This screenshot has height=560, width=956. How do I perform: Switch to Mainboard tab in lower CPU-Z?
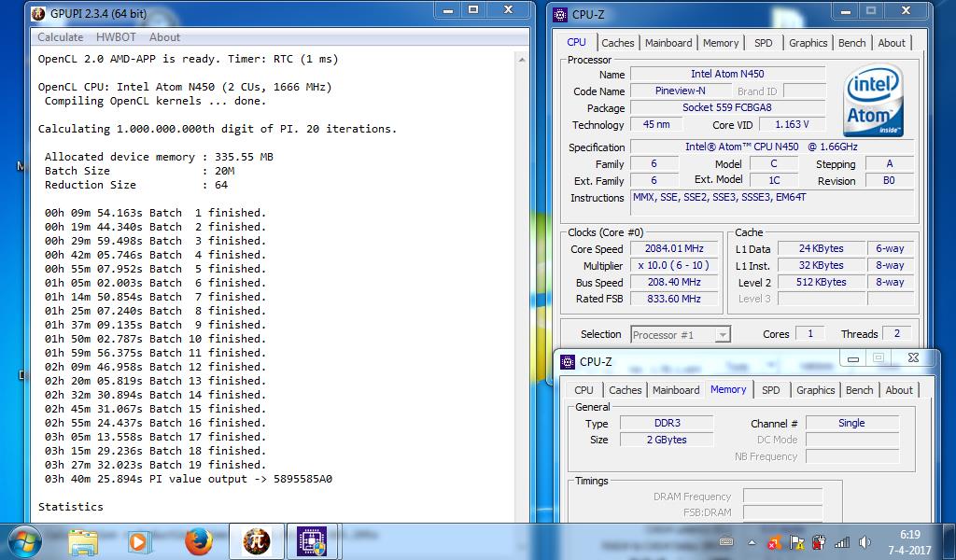pyautogui.click(x=676, y=390)
